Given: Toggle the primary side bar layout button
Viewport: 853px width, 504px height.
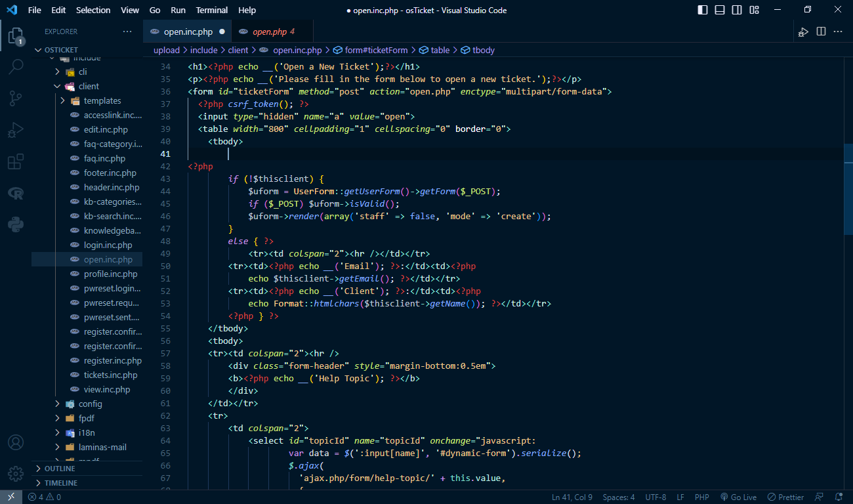Looking at the screenshot, I should pyautogui.click(x=703, y=10).
